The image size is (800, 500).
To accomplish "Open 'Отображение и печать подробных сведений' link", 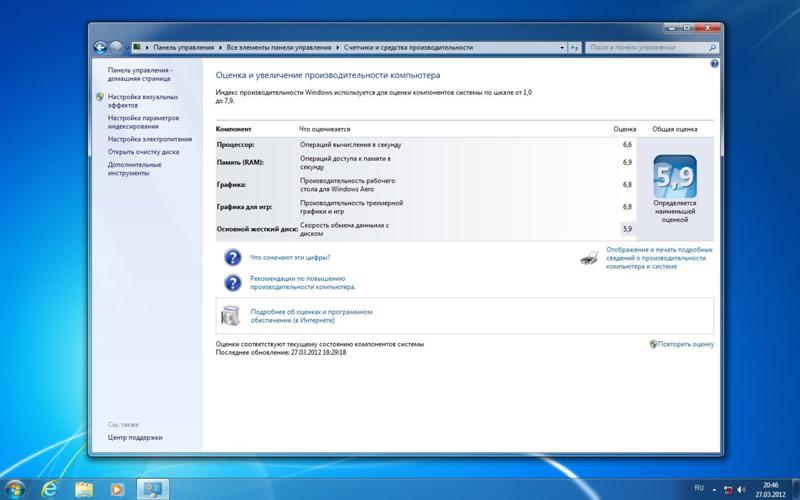I will coord(659,258).
